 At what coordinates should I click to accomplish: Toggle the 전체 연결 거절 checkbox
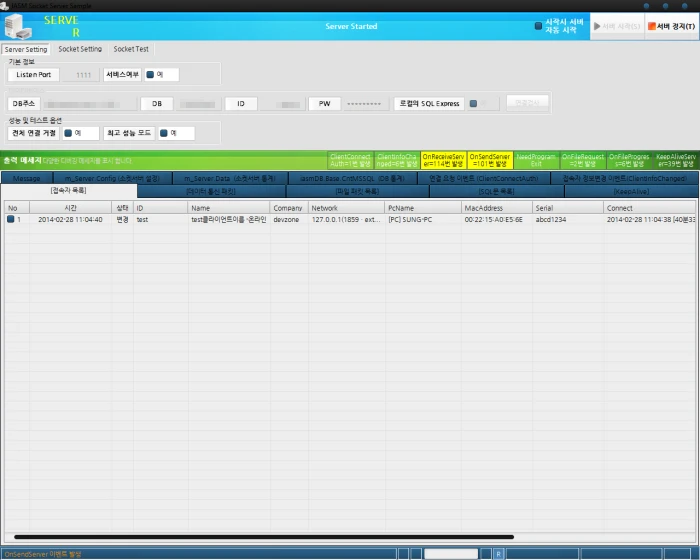pyautogui.click(x=68, y=133)
